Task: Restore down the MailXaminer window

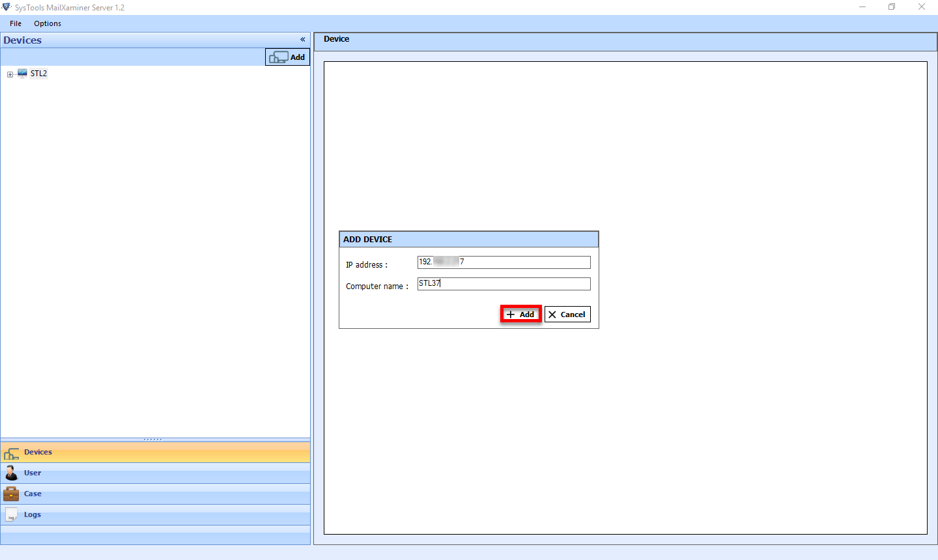Action: (892, 7)
